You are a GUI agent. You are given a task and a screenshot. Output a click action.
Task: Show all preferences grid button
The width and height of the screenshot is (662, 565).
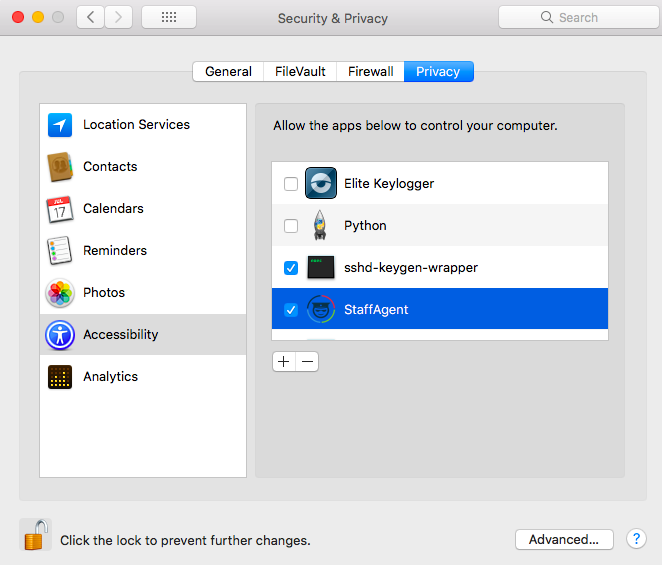point(169,17)
